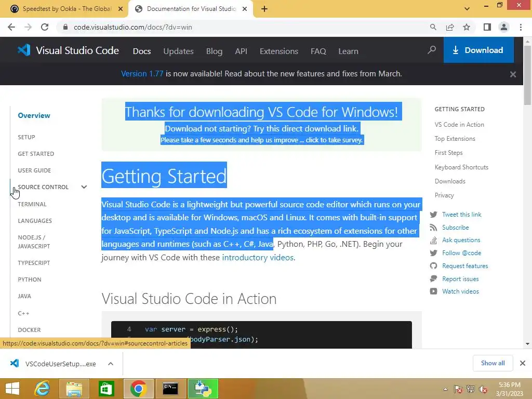Screen dimensions: 532x399
Task: Click the share page icon
Action: point(450,27)
